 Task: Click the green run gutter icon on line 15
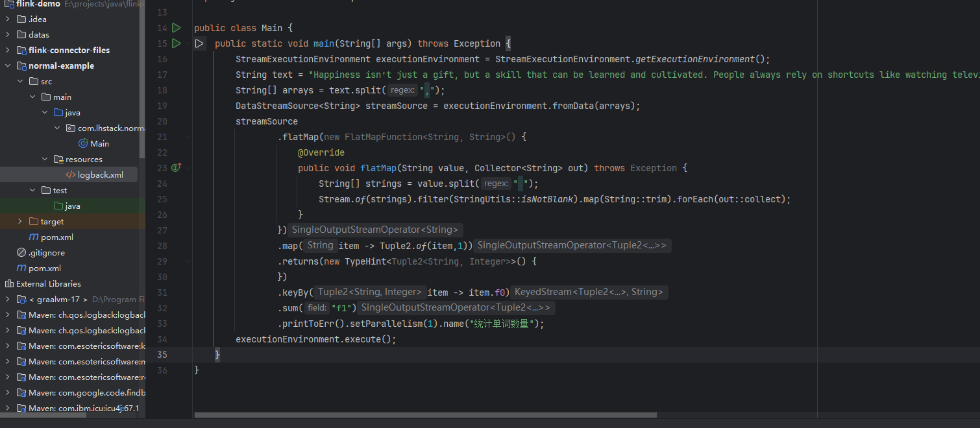pyautogui.click(x=177, y=43)
